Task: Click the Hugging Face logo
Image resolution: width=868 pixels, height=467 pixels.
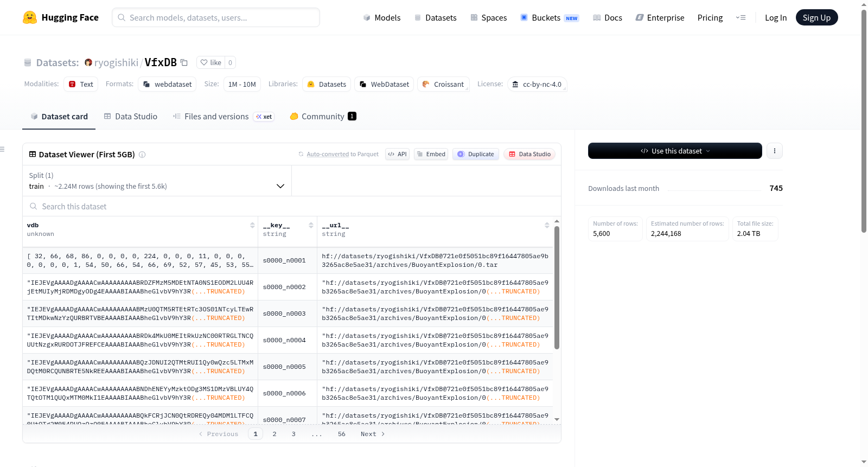Action: 60,17
